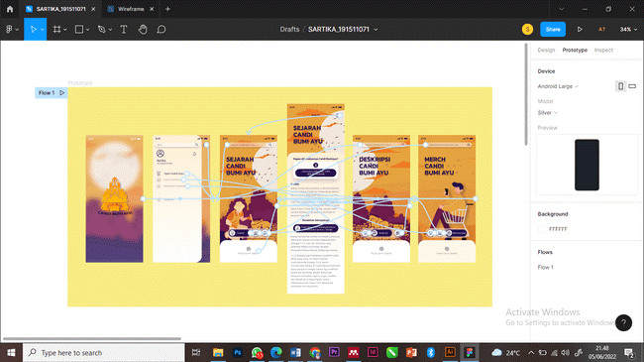
Task: Open the Figma main menu icon
Action: pyautogui.click(x=9, y=29)
